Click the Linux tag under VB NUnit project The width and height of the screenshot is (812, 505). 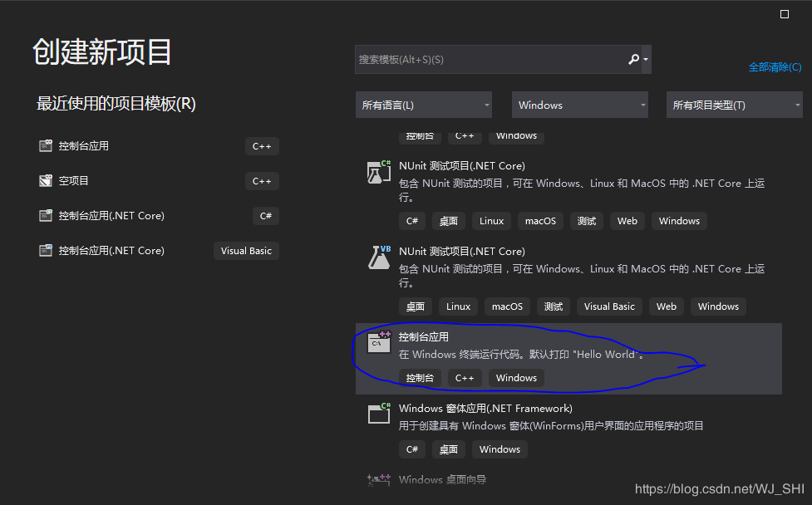pos(458,306)
